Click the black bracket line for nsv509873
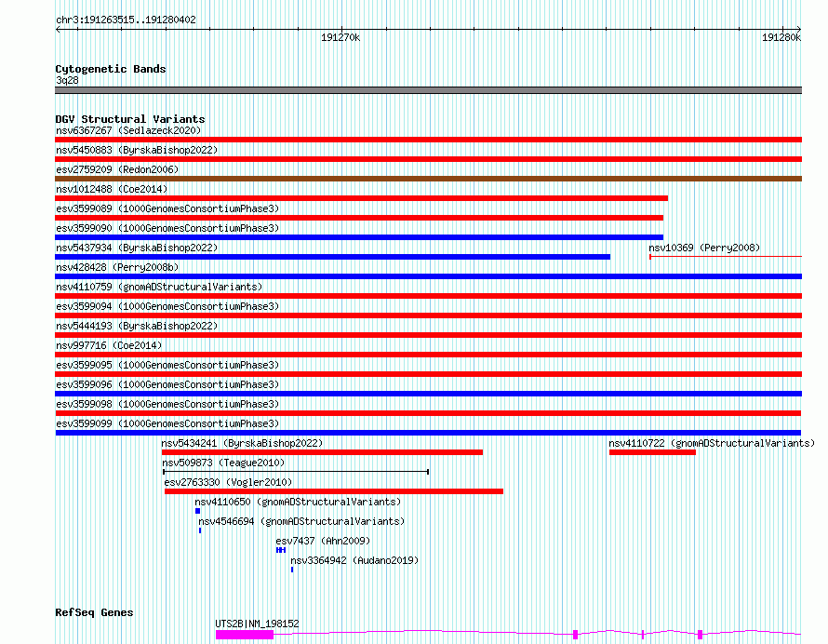828x644 pixels. click(296, 472)
